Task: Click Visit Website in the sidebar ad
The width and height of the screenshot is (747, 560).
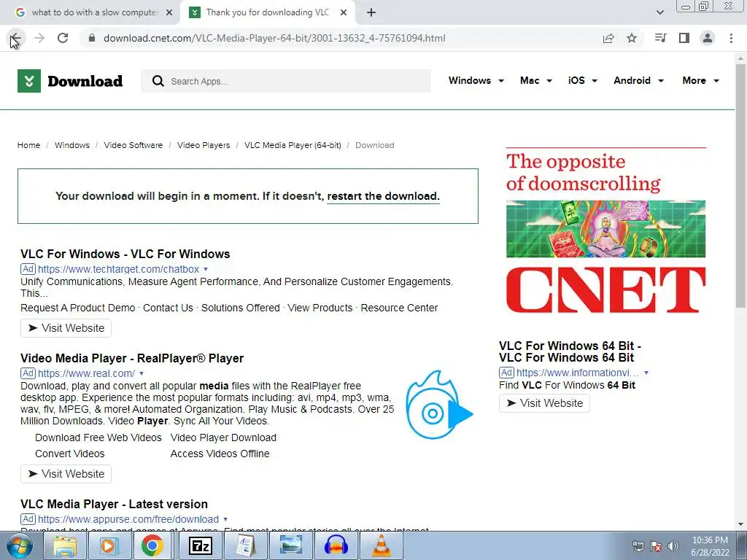Action: [544, 403]
